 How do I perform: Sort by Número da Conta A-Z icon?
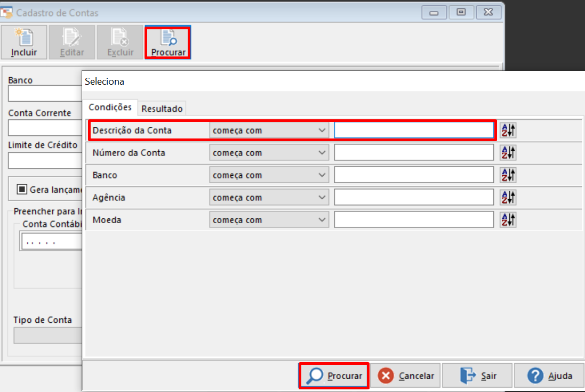coord(508,153)
